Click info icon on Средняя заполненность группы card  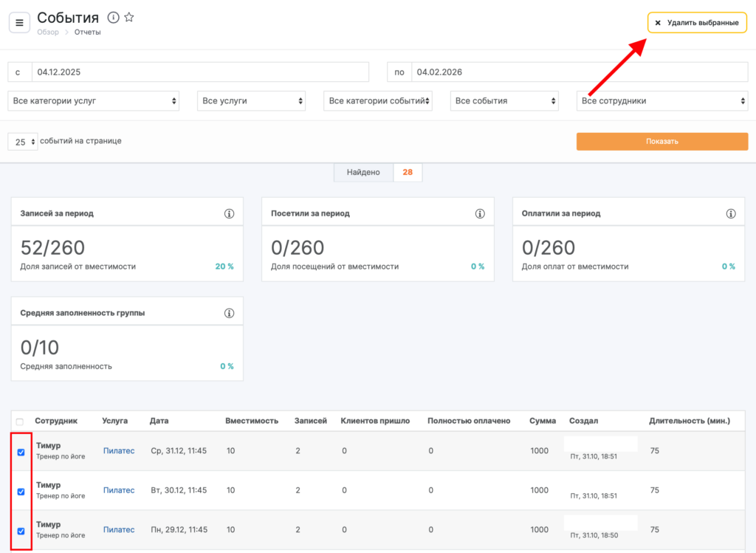(x=229, y=313)
